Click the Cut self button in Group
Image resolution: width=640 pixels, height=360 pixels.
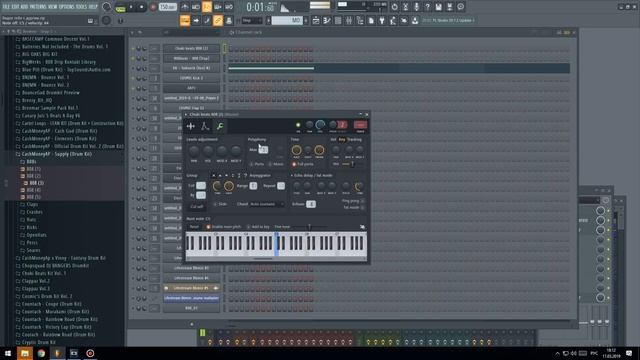[x=197, y=207]
